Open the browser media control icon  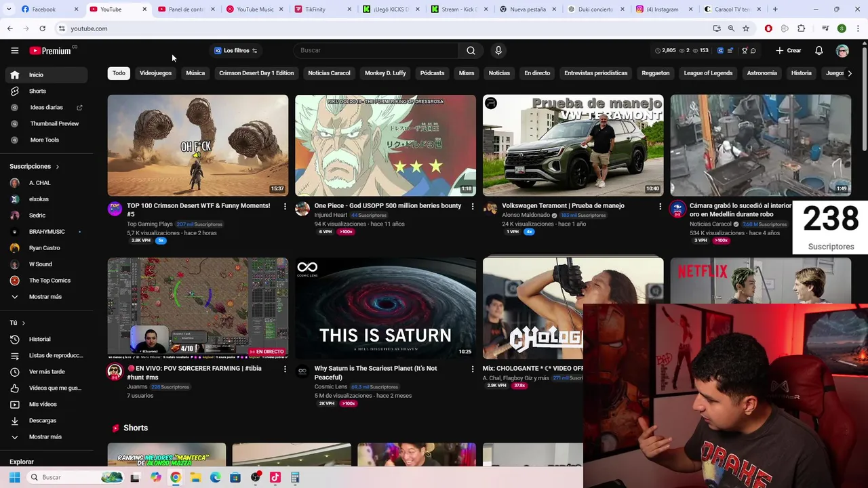point(825,28)
